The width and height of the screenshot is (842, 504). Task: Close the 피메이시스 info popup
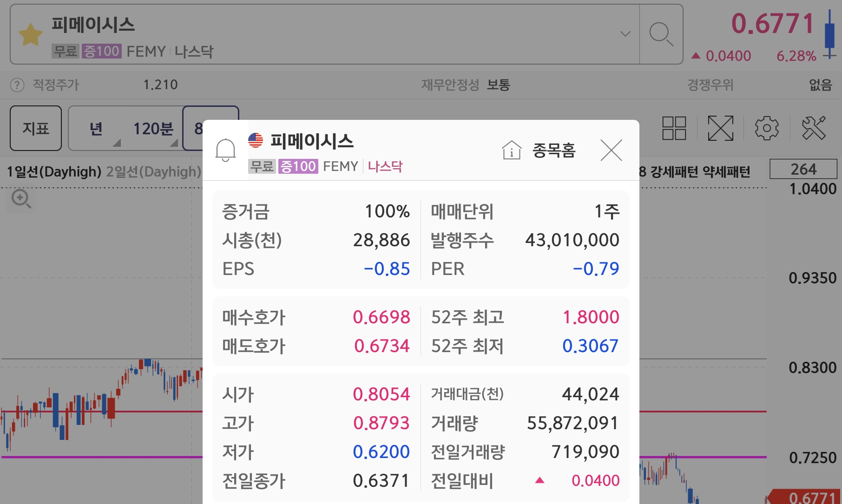[x=611, y=150]
